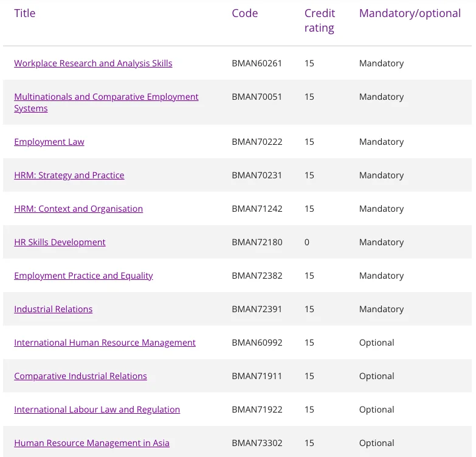Click the HR Skills Development link
Image resolution: width=476 pixels, height=457 pixels.
coord(60,242)
